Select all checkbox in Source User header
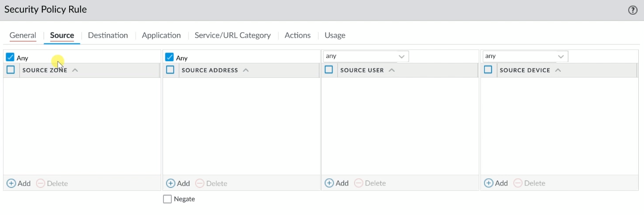The height and width of the screenshot is (215, 644). tap(329, 69)
